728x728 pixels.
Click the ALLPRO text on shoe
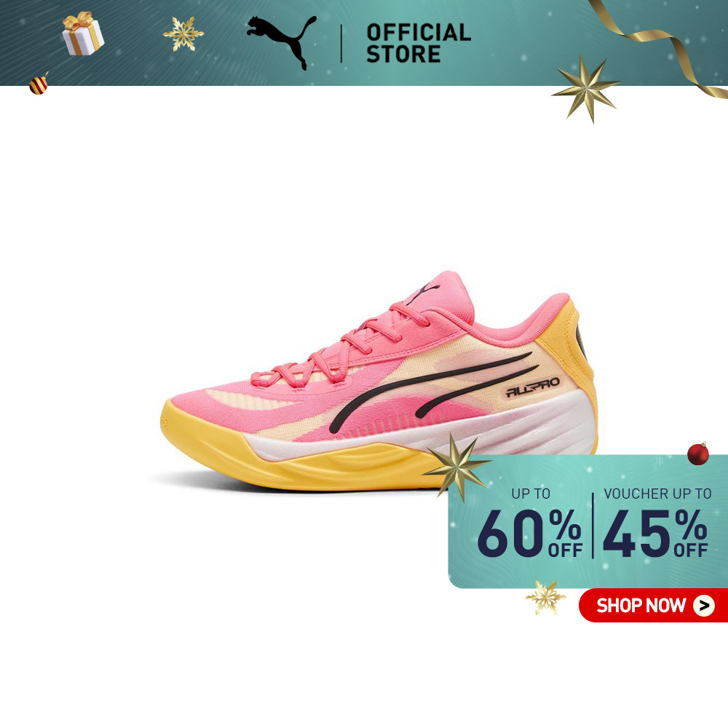click(533, 387)
